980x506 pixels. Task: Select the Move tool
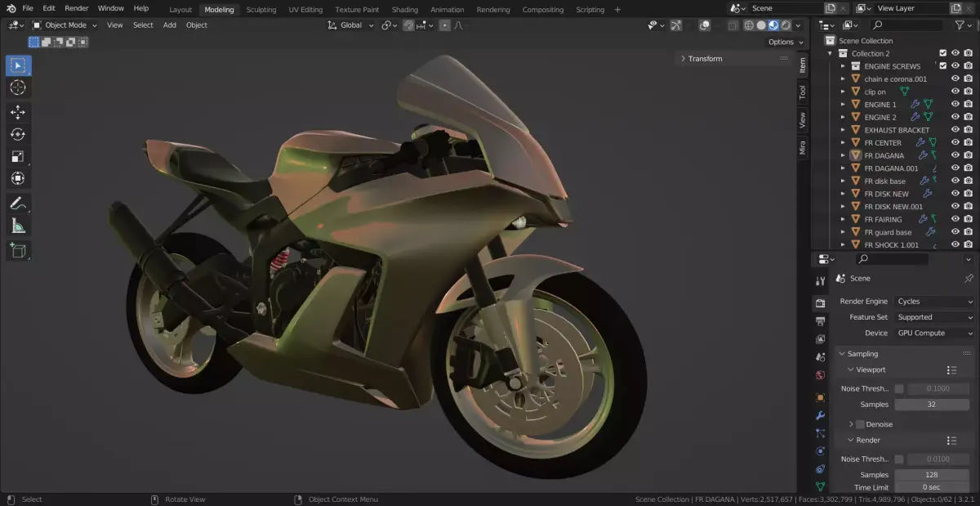click(18, 112)
